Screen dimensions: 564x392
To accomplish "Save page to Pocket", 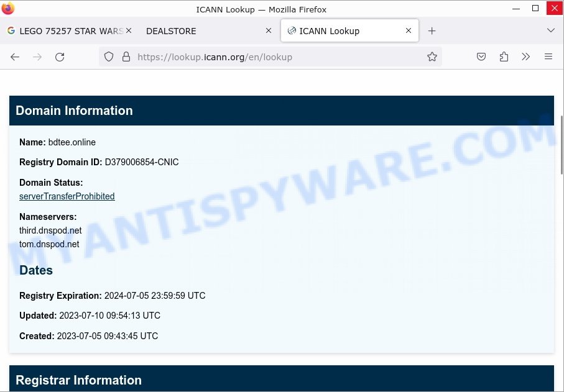I will pyautogui.click(x=481, y=57).
